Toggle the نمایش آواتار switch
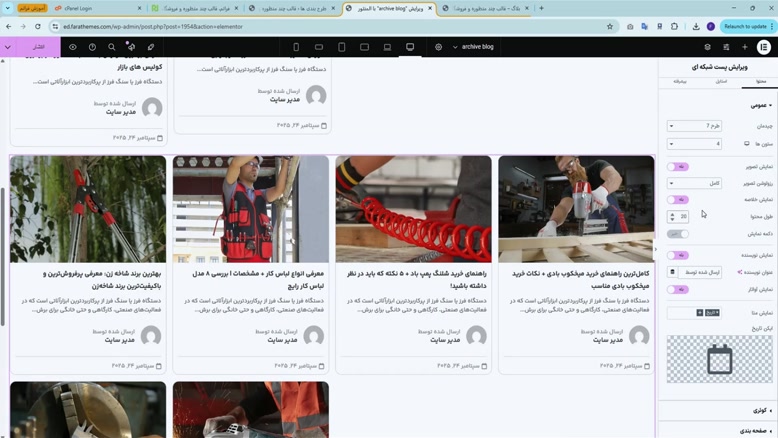Viewport: 778px width, 438px height. [x=679, y=289]
